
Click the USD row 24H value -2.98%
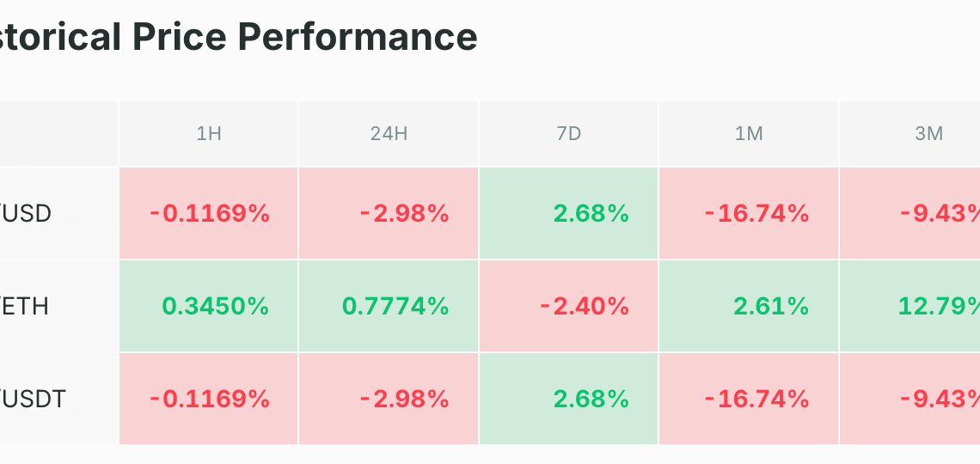(x=404, y=214)
